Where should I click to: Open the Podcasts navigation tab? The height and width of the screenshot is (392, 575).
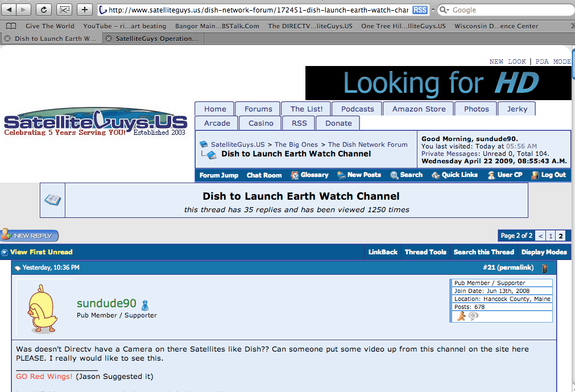pyautogui.click(x=357, y=109)
